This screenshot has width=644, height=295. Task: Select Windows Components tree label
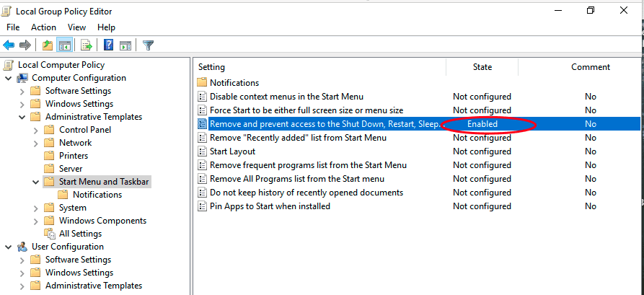[x=102, y=221]
